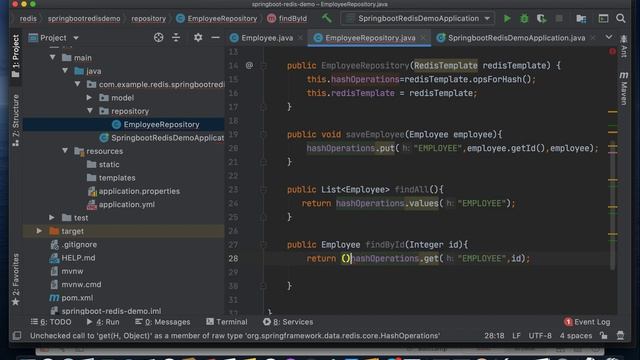The image size is (640, 360).
Task: Click the Stop process square icon
Action: point(559,18)
